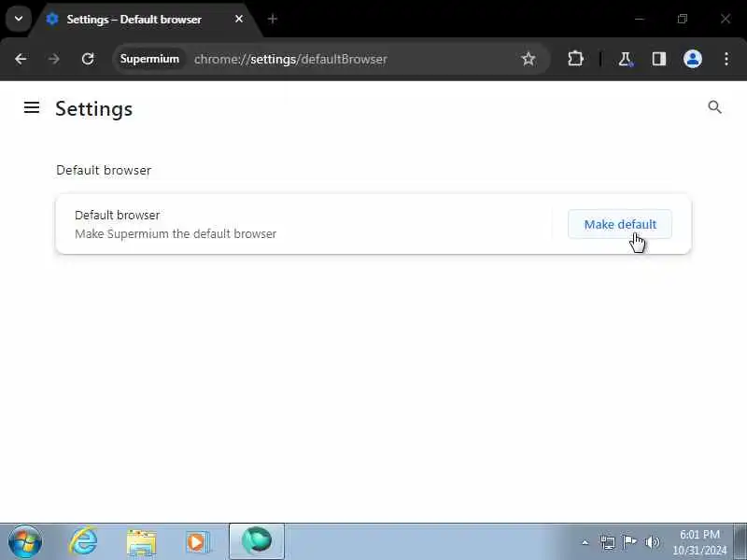Expand the tab search dropdown arrow
747x560 pixels.
(19, 19)
